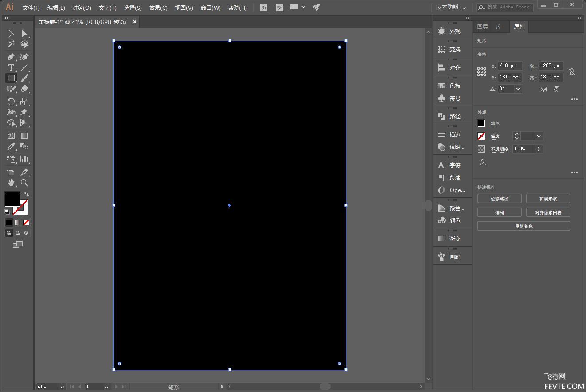Open the 窗口(W) menu
Viewport: 586px width, 392px height.
[211, 8]
